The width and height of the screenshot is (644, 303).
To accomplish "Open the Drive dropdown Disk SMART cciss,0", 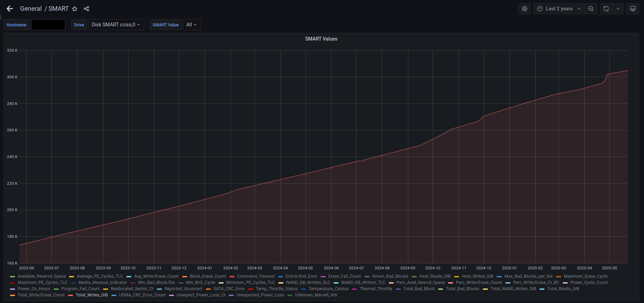I will point(116,25).
